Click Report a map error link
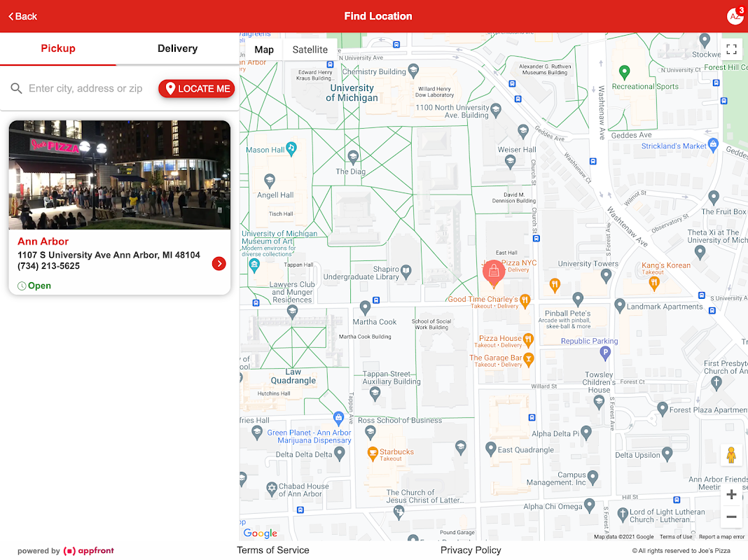Screen dimensions: 748x560 tap(721, 537)
